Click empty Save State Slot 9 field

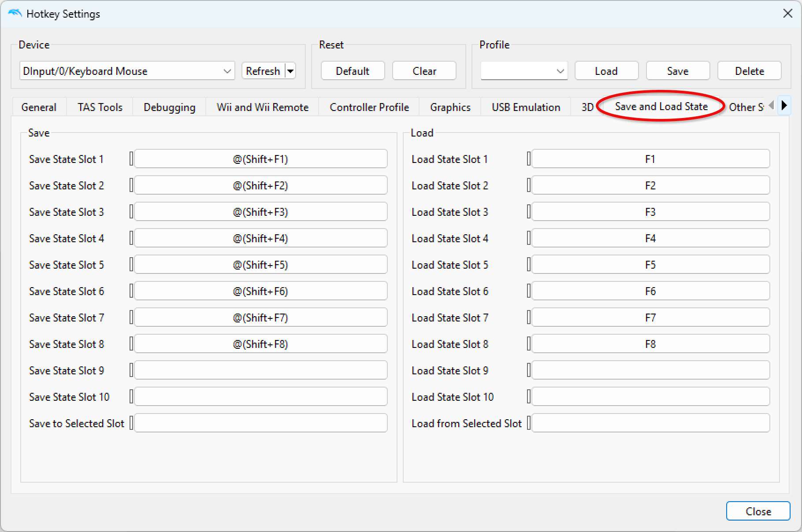(261, 370)
